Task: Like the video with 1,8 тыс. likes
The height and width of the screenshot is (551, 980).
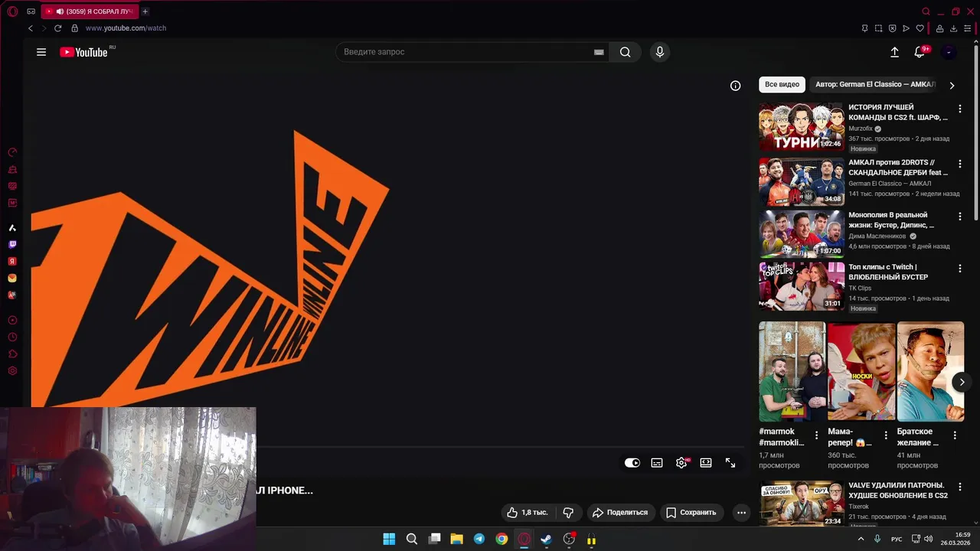Action: coord(528,513)
